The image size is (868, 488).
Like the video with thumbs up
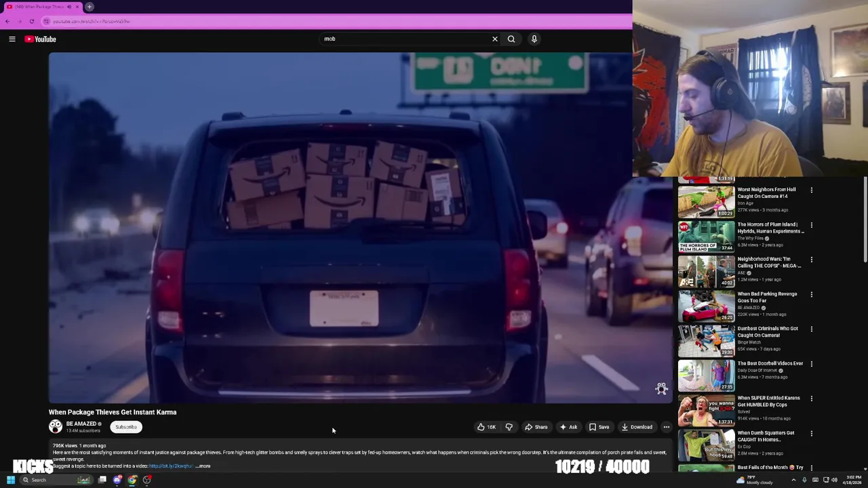pos(486,427)
